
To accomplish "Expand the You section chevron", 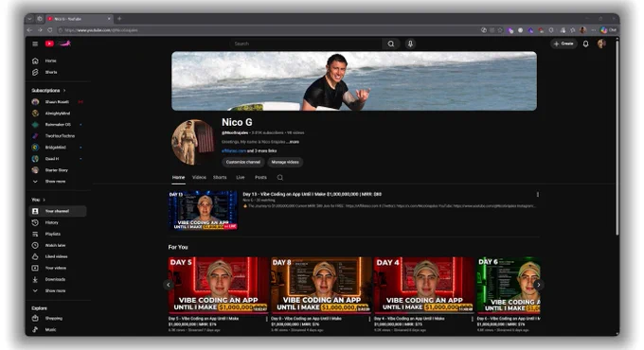I will tap(44, 200).
